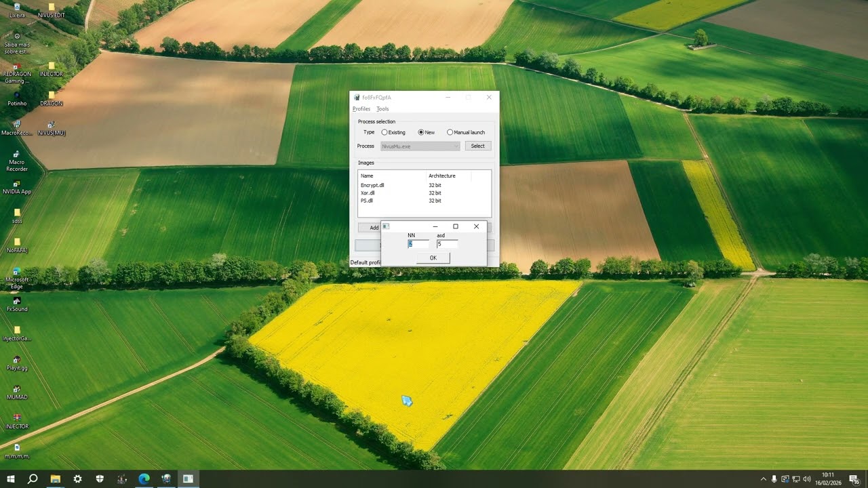Open the notification center icon

[854, 479]
